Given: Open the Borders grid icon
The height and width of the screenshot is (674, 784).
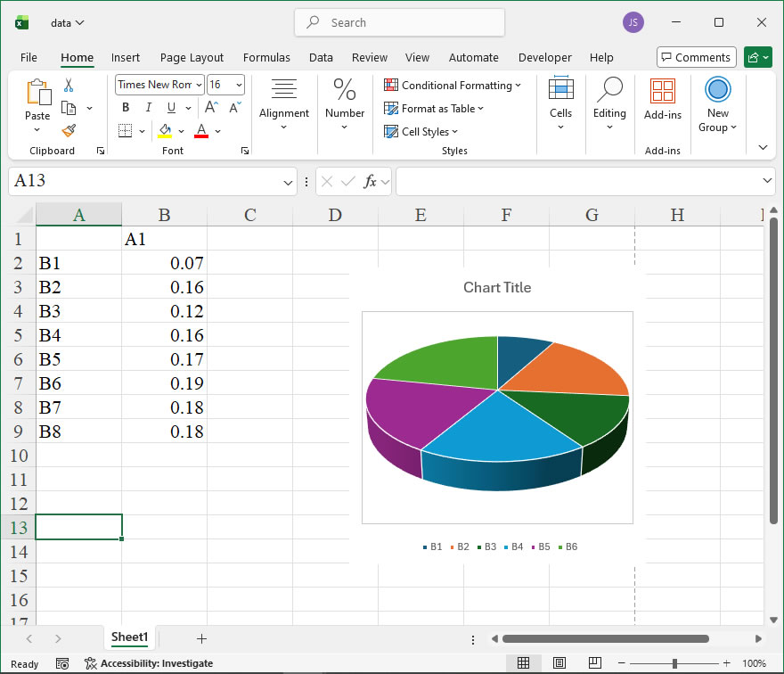Looking at the screenshot, I should coord(125,131).
